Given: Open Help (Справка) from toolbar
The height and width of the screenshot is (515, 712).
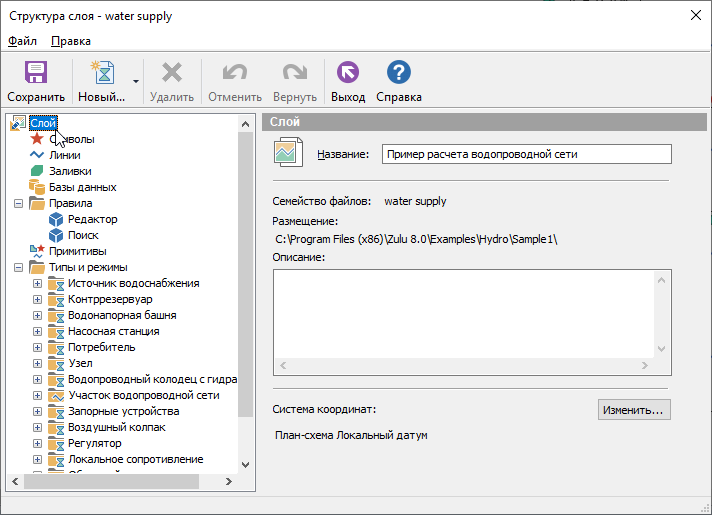Looking at the screenshot, I should coord(398,74).
